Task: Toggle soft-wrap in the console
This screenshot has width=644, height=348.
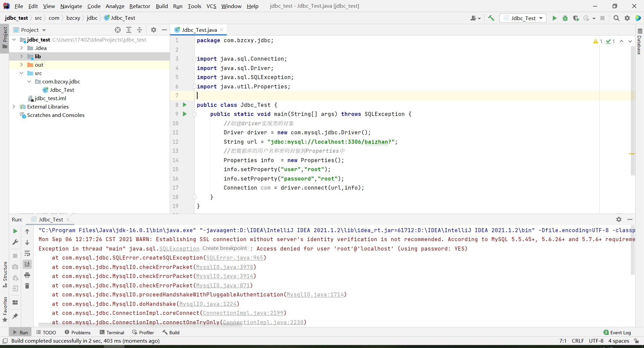Action: [x=27, y=254]
